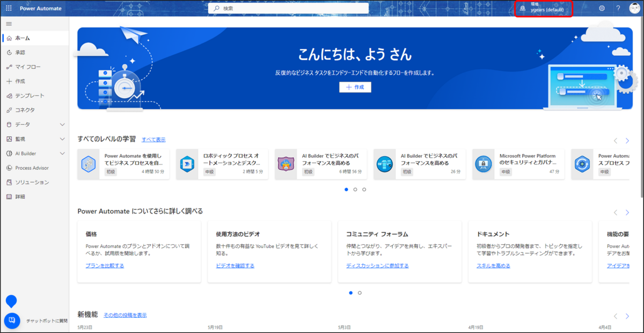644x333 pixels.
Task: Click the ホーム house icon
Action: click(9, 38)
